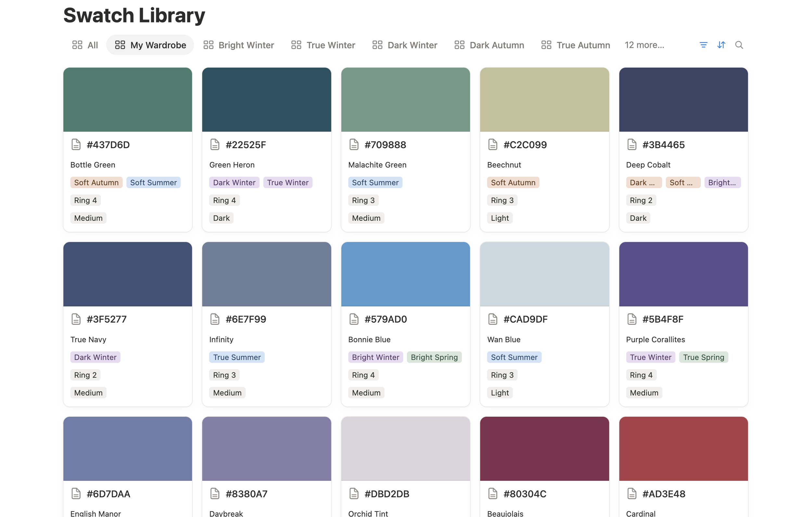
Task: Open the Green Heron dark teal swatch
Action: [266, 99]
